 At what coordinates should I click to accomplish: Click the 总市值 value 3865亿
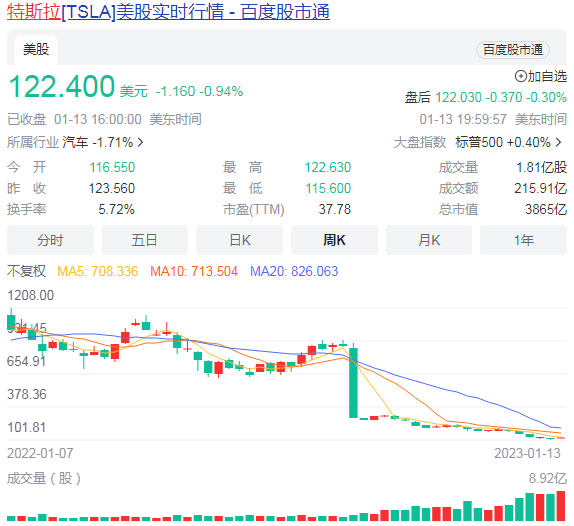(546, 209)
